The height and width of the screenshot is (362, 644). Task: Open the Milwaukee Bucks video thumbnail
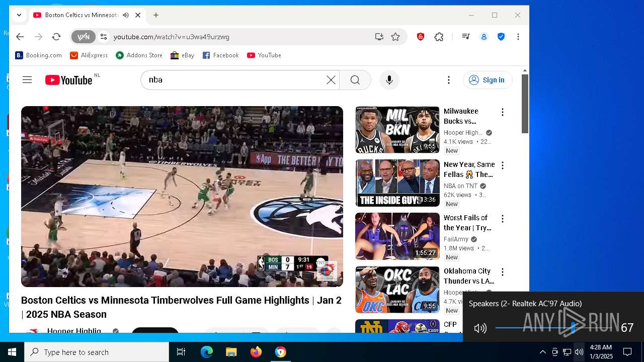[397, 130]
